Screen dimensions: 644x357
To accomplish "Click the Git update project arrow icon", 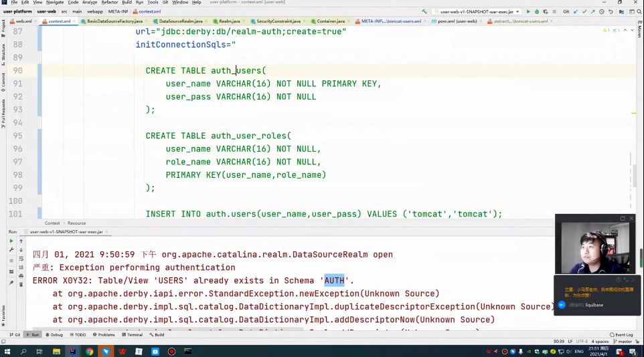I will (575, 11).
